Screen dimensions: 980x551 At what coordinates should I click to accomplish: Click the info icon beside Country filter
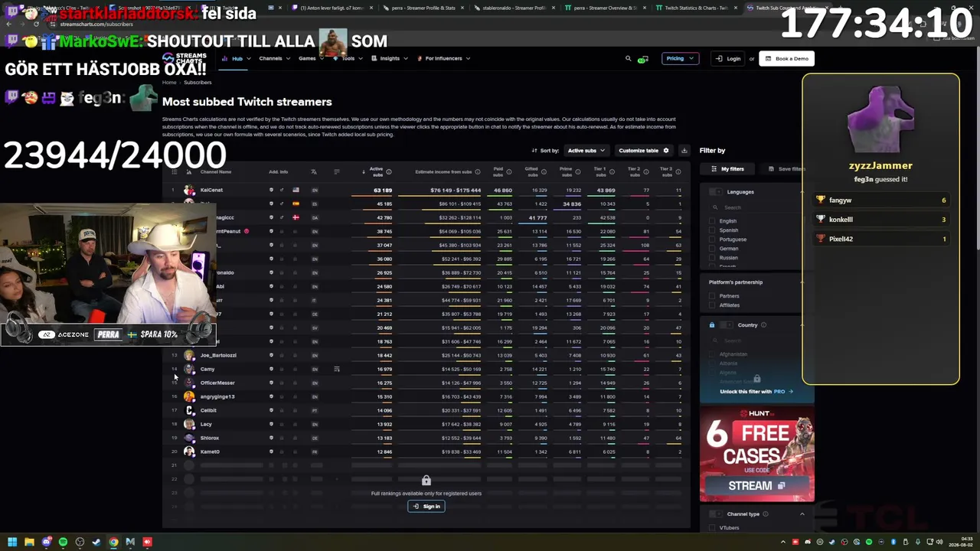[763, 325]
